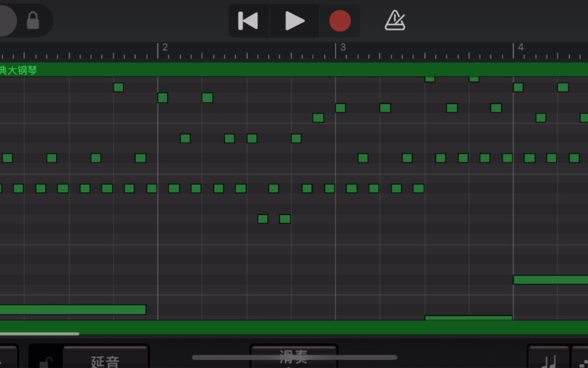Jump to bar 4 on the ruler

tap(520, 47)
